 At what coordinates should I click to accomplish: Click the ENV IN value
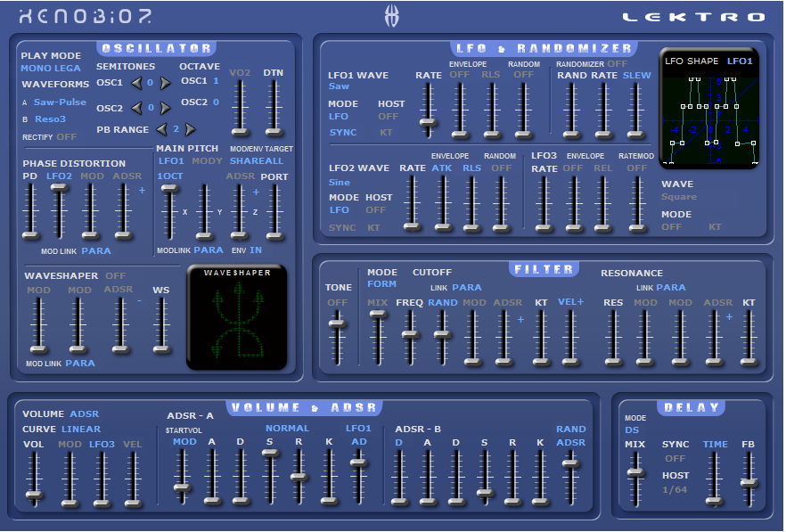coord(256,250)
